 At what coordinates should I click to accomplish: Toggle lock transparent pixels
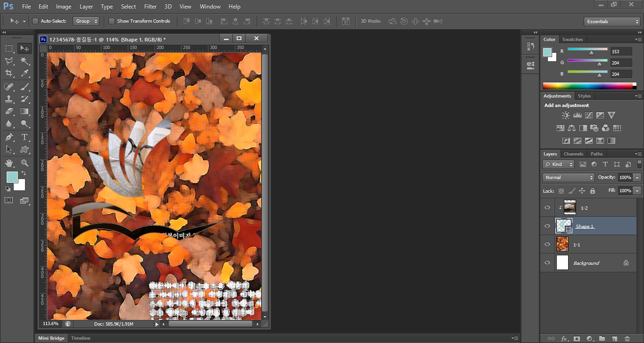(561, 191)
